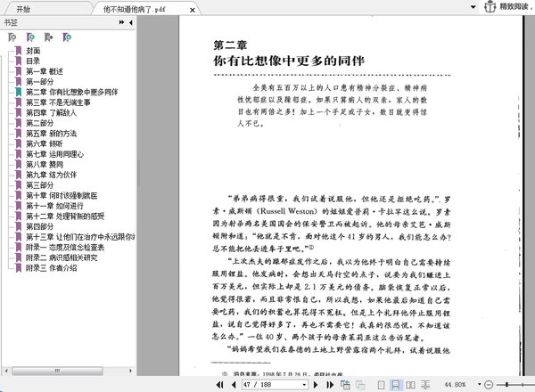
Task: Open the tab list dropdown arrow at top
Action: tap(473, 7)
